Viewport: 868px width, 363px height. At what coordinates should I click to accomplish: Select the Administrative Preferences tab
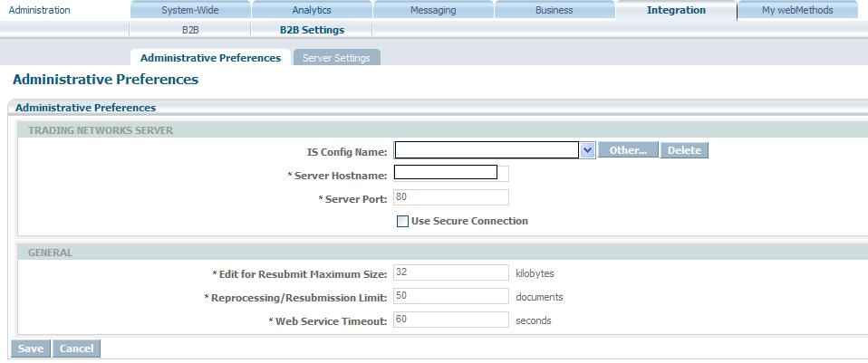[210, 58]
